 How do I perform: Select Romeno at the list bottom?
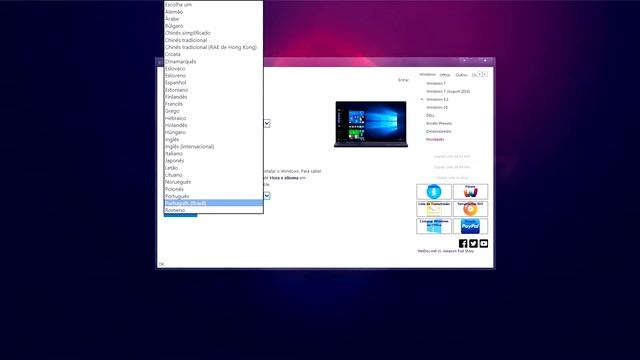pyautogui.click(x=213, y=210)
